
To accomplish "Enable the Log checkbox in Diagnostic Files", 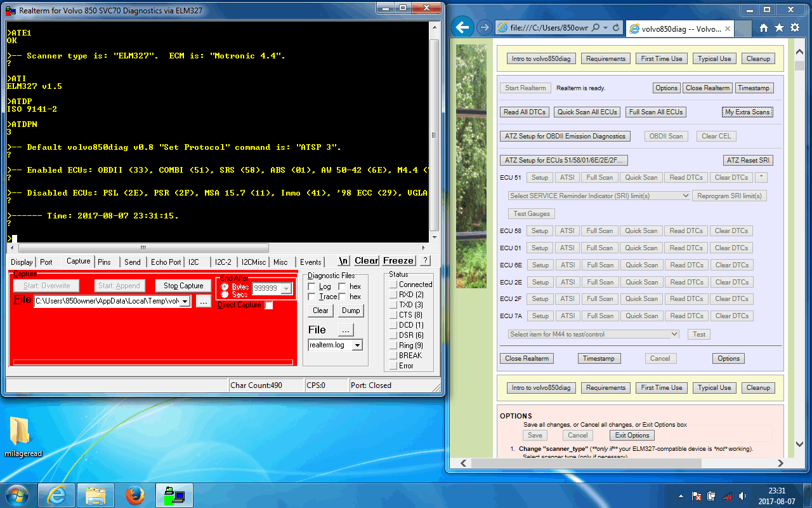I will pos(311,286).
